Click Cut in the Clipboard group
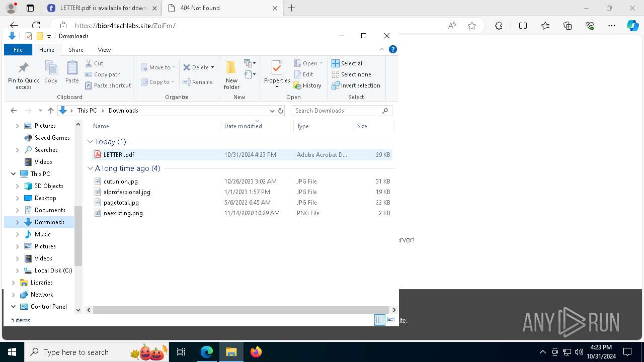This screenshot has height=362, width=644. [x=94, y=63]
